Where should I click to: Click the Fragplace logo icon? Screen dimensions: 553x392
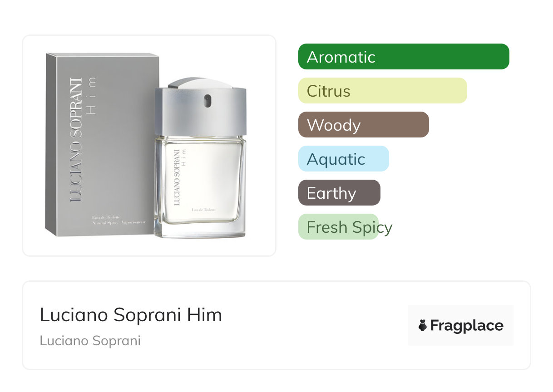point(423,325)
